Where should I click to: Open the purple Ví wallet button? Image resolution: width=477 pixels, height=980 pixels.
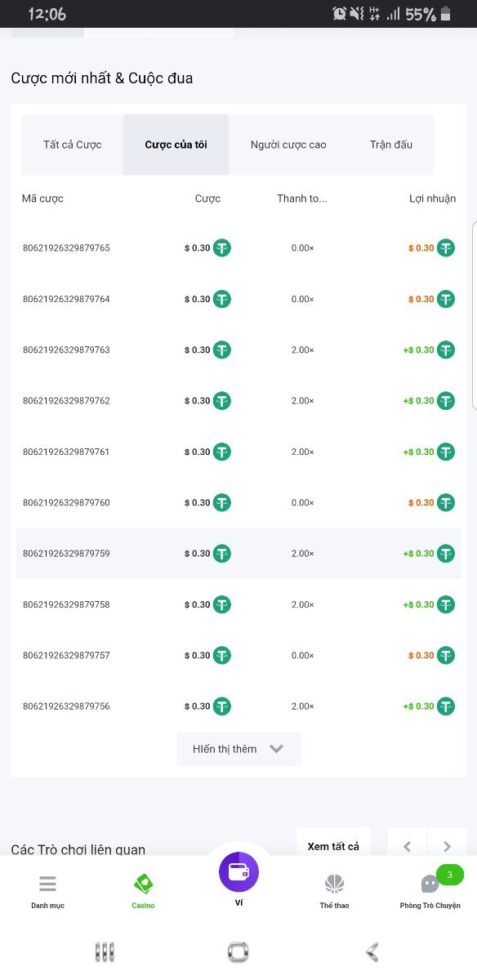238,871
